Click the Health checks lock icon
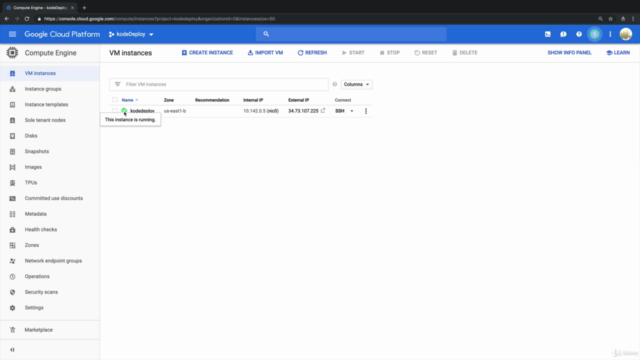The width and height of the screenshot is (640, 360). click(12, 230)
